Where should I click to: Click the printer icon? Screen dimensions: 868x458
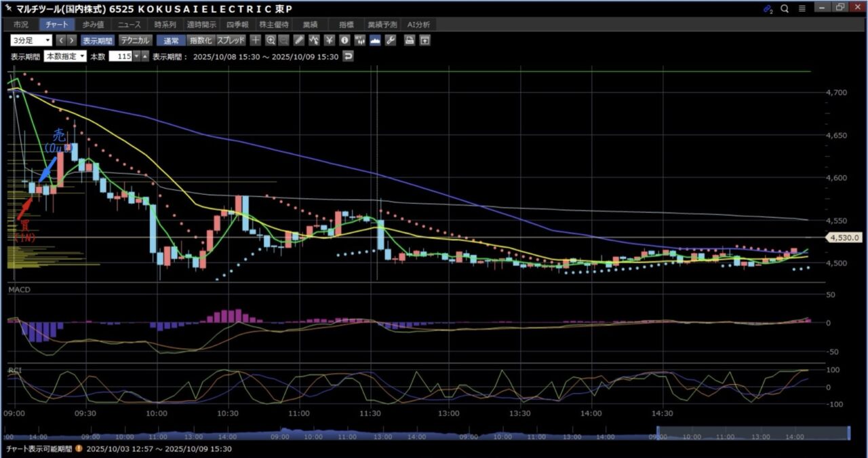point(410,40)
